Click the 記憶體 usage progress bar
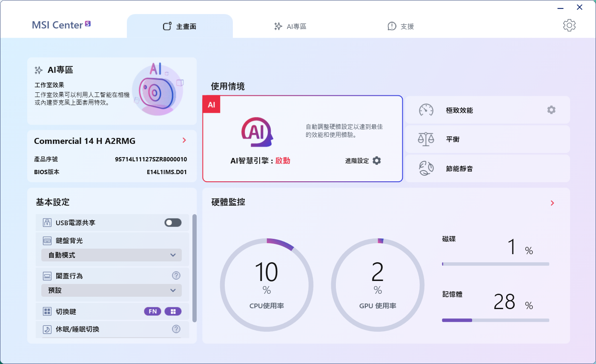Image resolution: width=596 pixels, height=364 pixels. point(496,320)
